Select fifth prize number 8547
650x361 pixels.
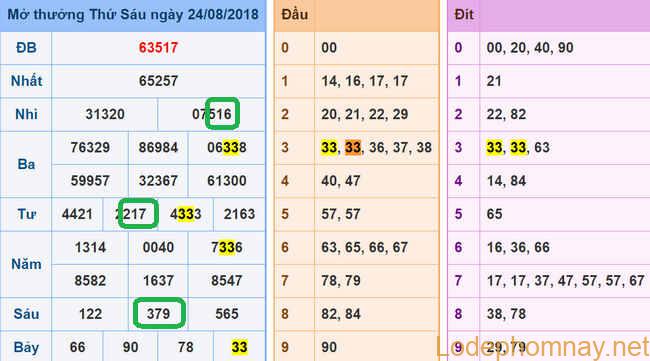(227, 281)
